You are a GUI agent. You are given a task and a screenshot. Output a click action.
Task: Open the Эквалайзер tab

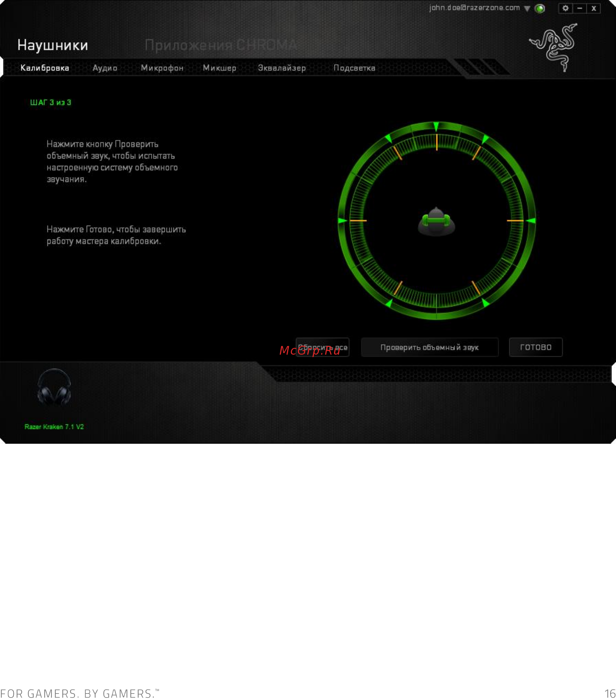282,68
